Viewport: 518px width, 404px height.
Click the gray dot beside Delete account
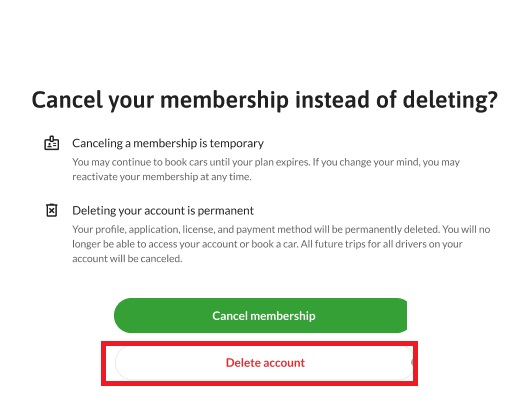(413, 362)
